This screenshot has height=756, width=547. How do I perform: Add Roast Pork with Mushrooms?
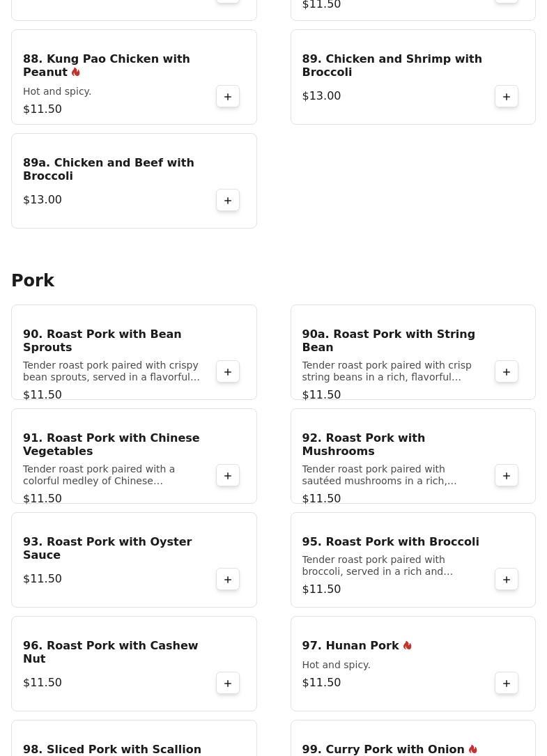[507, 476]
